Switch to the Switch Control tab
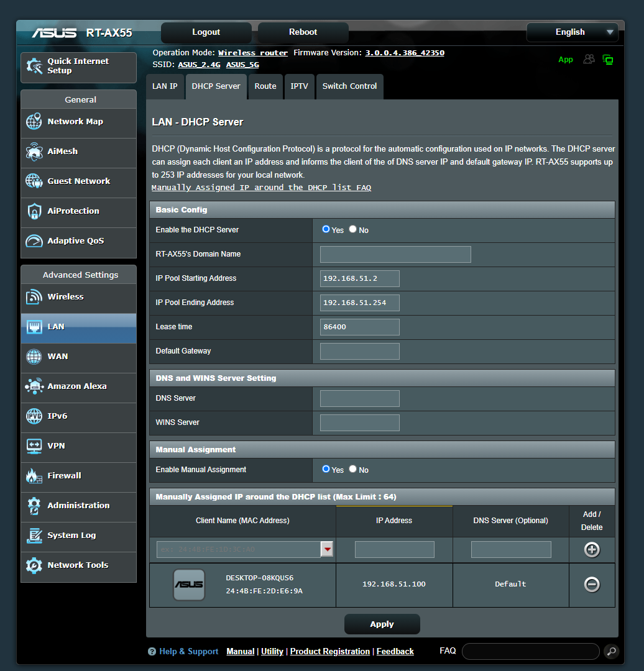The height and width of the screenshot is (671, 644). coord(350,86)
